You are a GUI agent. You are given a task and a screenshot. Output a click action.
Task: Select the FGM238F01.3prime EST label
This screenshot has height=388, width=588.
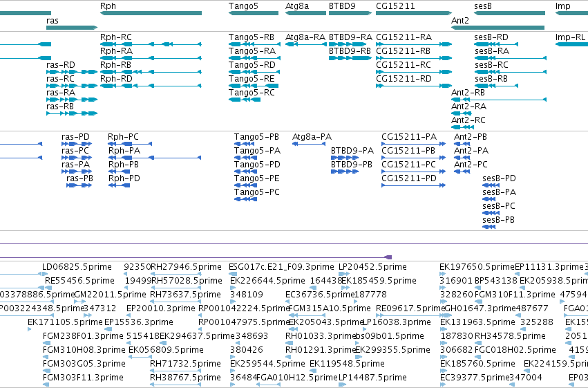tap(83, 336)
